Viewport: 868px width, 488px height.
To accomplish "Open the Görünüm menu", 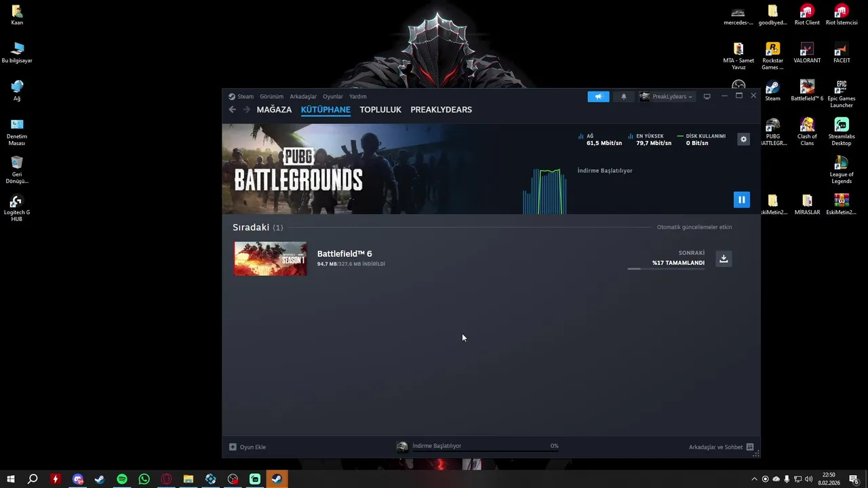I will click(271, 96).
